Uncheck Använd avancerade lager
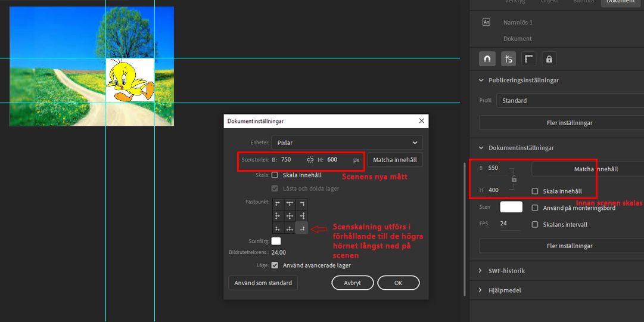Screen dimensions: 644x322 275,265
